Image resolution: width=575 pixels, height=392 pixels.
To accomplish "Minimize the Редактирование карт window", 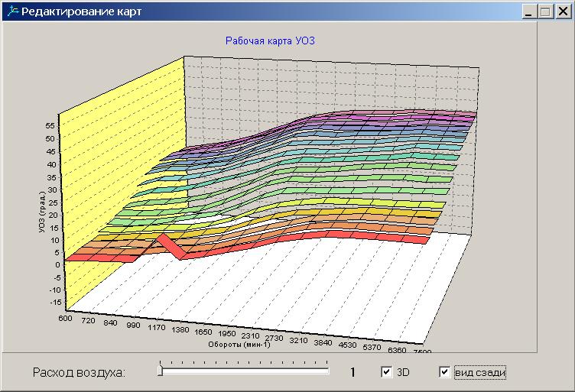I will point(529,11).
